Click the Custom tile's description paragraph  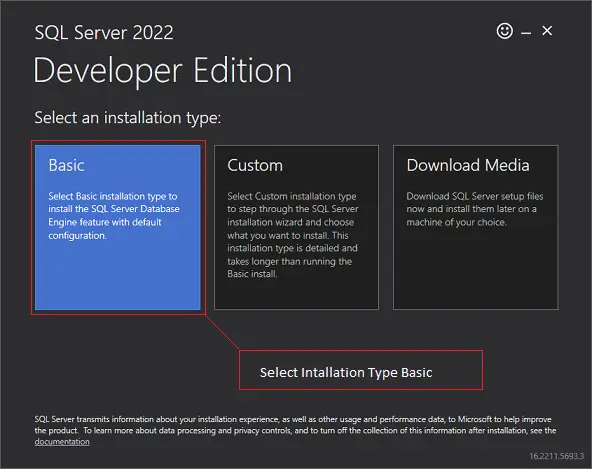click(293, 235)
